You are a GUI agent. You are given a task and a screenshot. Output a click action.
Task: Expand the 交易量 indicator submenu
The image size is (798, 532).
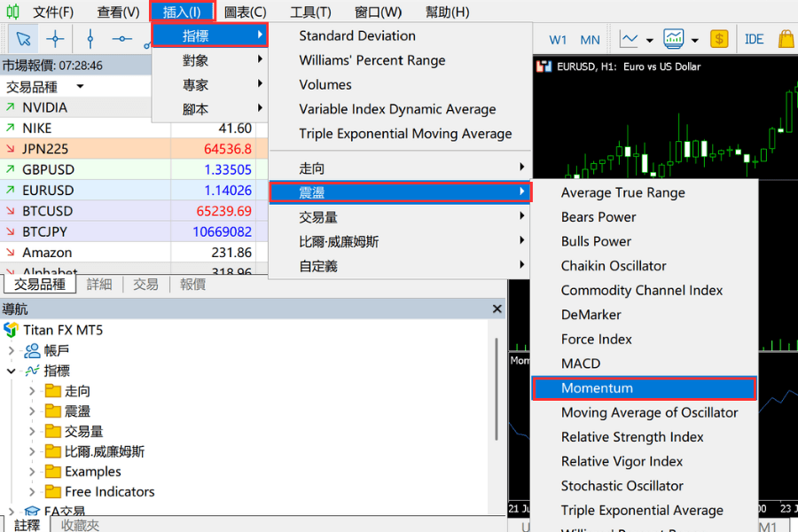click(x=400, y=217)
